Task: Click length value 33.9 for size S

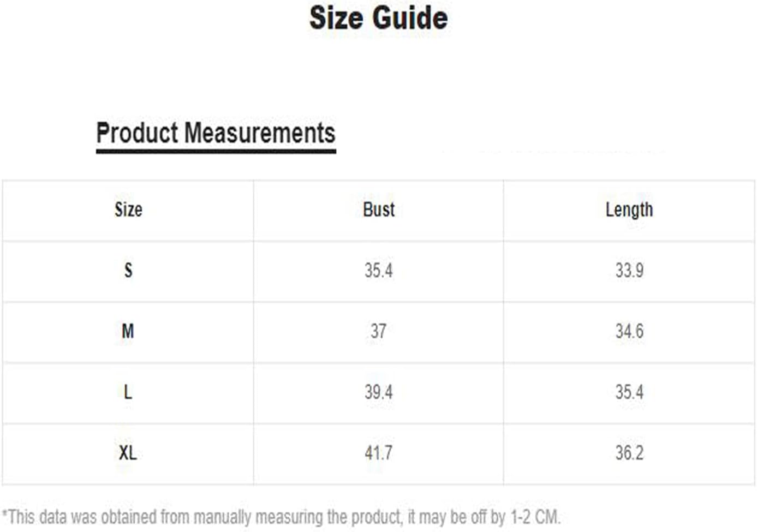Action: [x=629, y=270]
